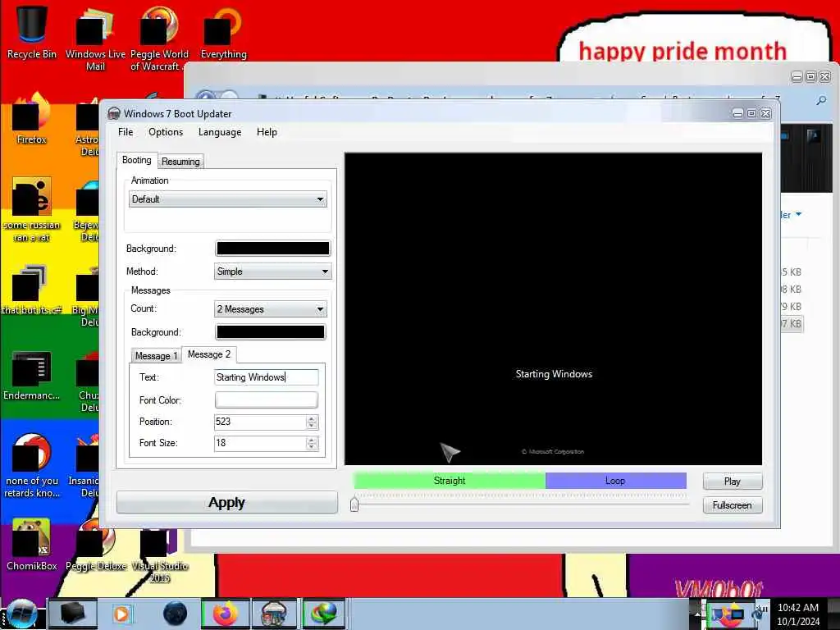Click the Font Size value field

click(260, 443)
